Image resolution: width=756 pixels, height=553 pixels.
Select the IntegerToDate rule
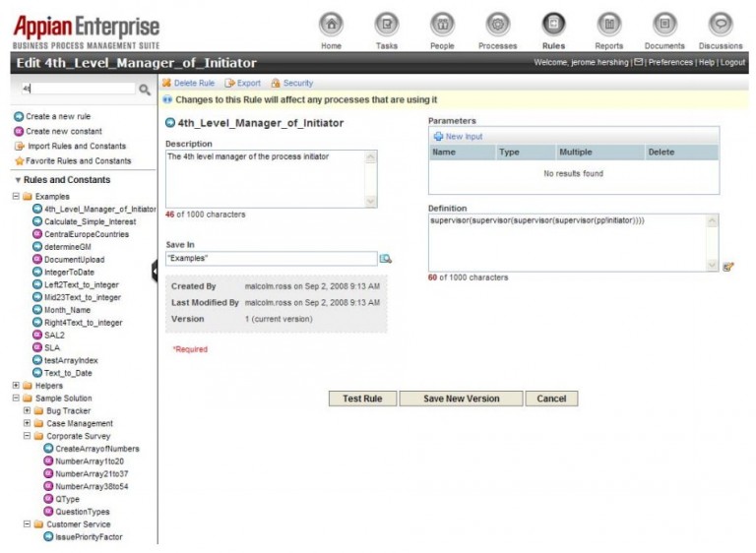(x=69, y=272)
